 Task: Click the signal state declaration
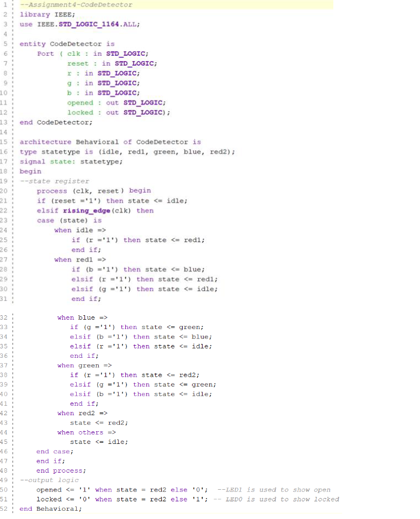pos(71,161)
